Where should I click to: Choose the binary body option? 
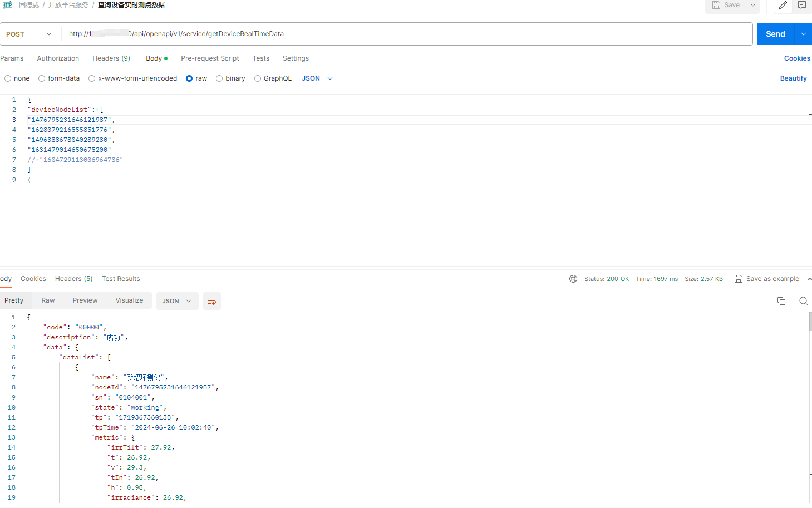(219, 78)
